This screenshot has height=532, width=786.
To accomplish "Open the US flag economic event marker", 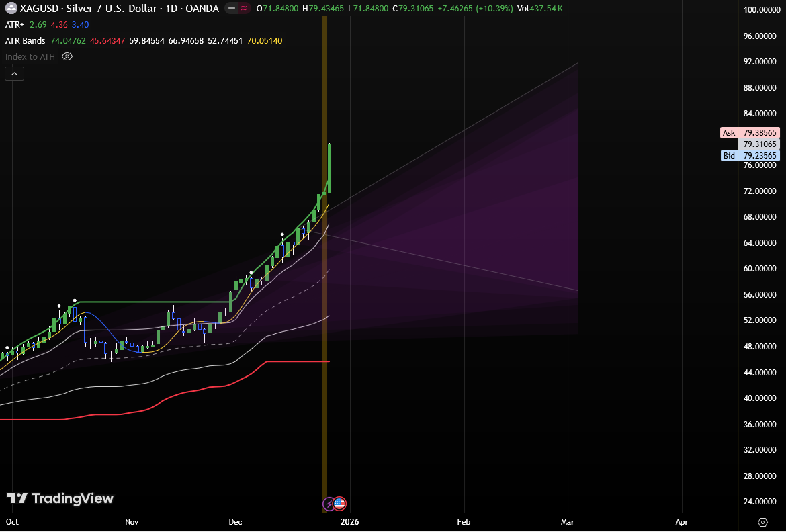I will coord(339,503).
